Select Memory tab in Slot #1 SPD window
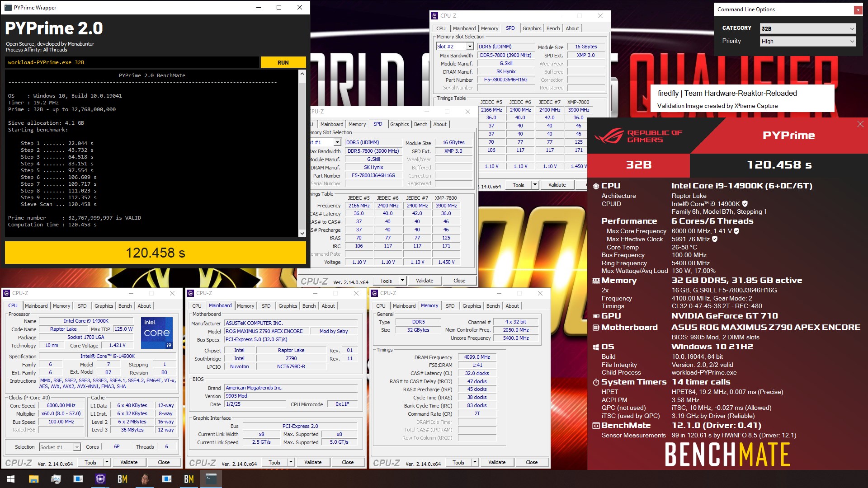The height and width of the screenshot is (488, 868). (357, 124)
